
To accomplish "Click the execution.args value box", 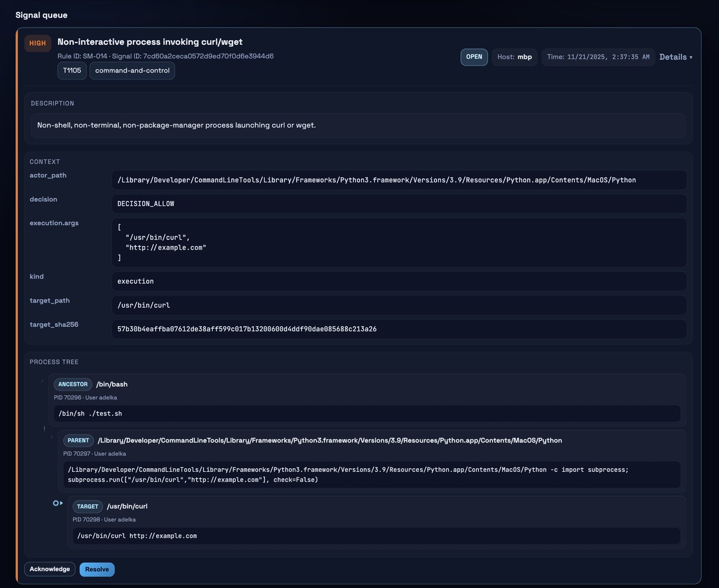I will (399, 243).
